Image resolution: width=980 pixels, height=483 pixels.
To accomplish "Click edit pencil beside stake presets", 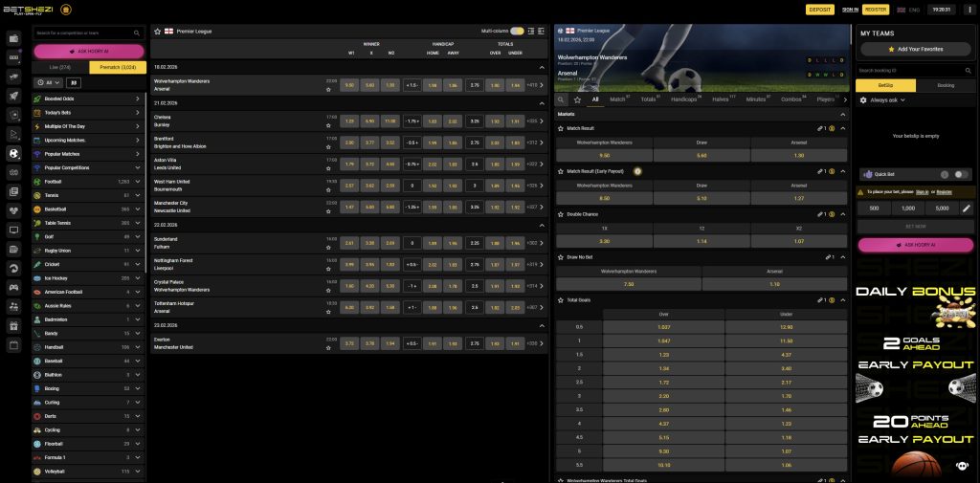I will pyautogui.click(x=967, y=209).
